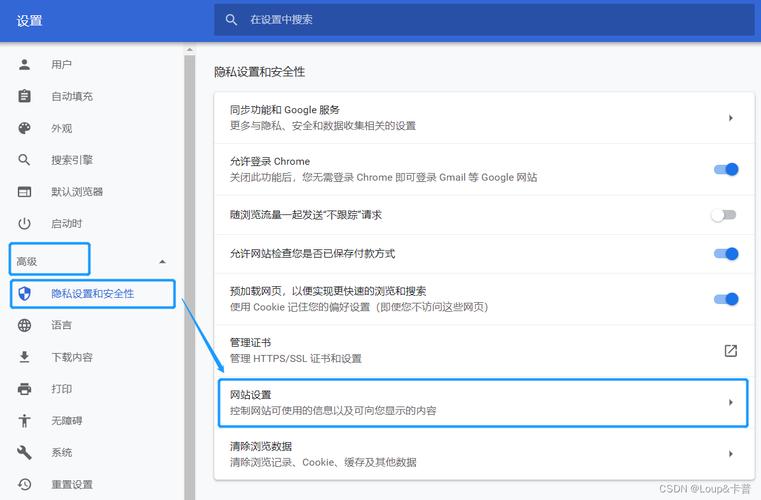Enable the 不跟踪 request toggle

(724, 215)
